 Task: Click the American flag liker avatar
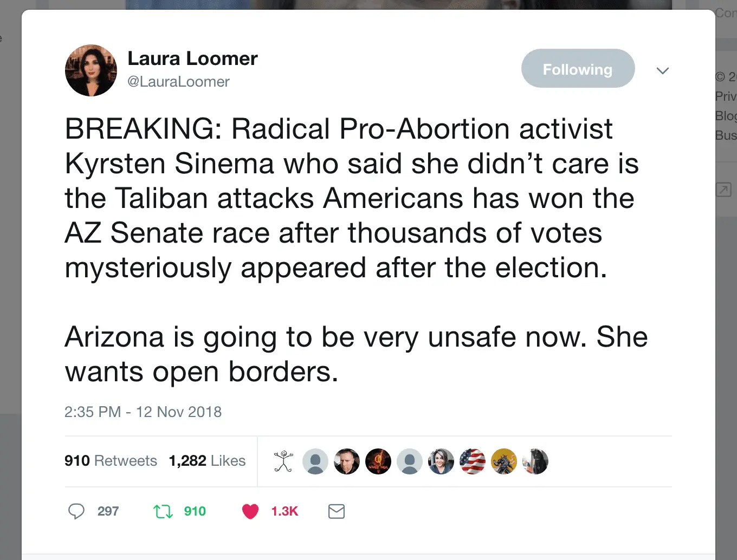click(473, 461)
